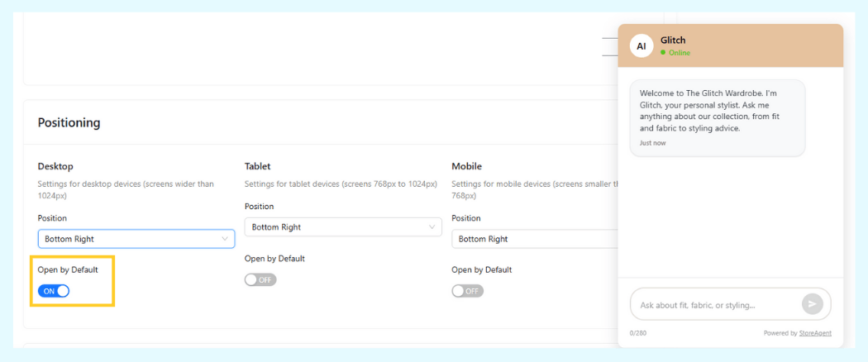
Task: Select the Tablet column heading
Action: [x=257, y=166]
